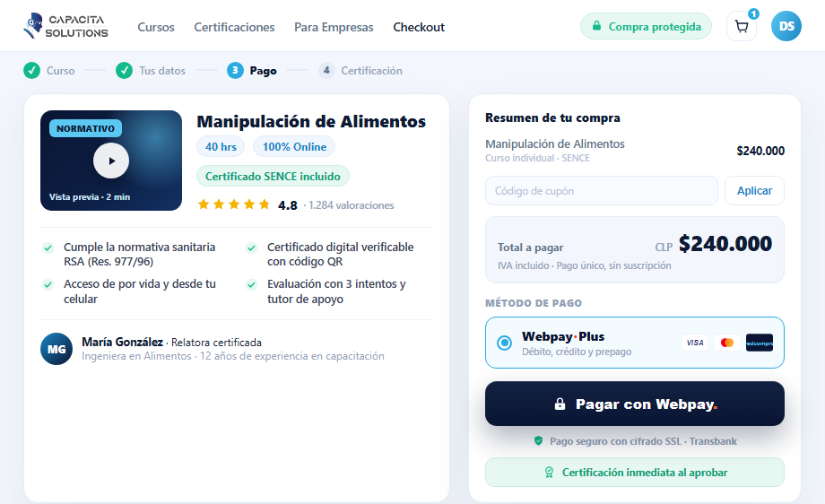The image size is (825, 504).
Task: Focus the Código de cupón field
Action: (x=602, y=190)
